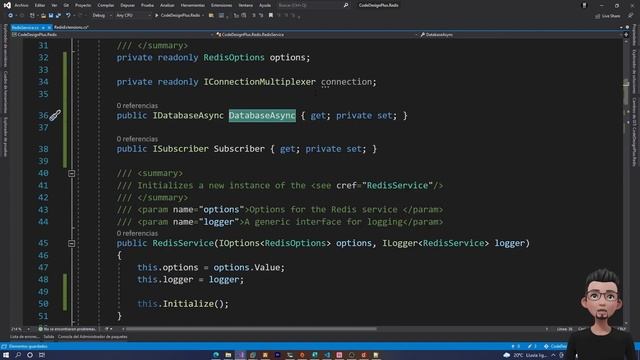
Task: Click the navigate backward toolbar icon
Action: coord(11,16)
